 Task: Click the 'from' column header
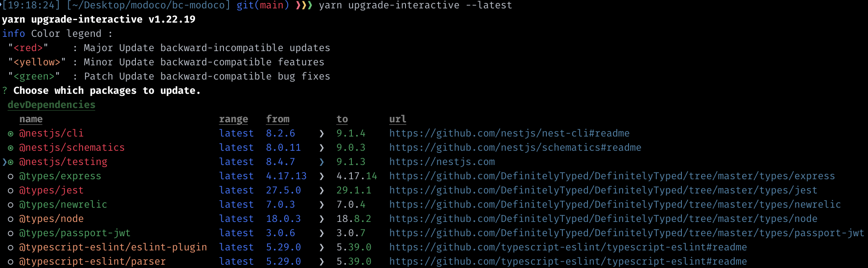(x=278, y=119)
